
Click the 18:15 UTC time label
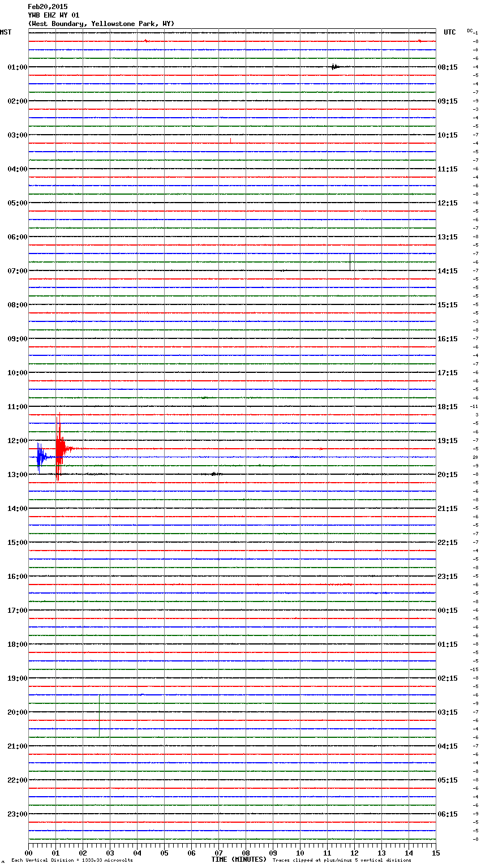tap(448, 407)
